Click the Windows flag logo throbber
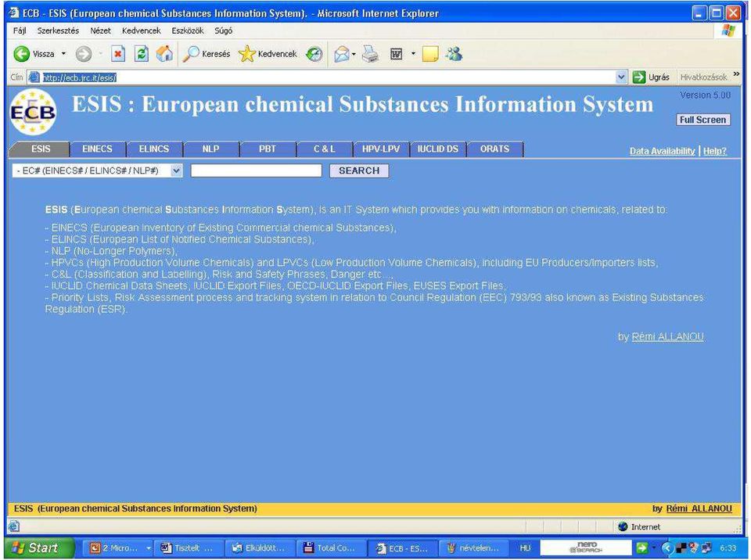 pos(728,31)
